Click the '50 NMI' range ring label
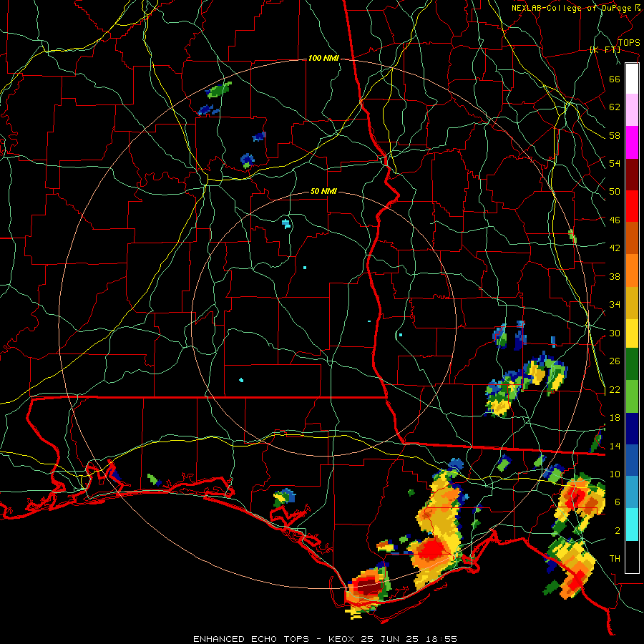This screenshot has width=644, height=644. point(323,191)
